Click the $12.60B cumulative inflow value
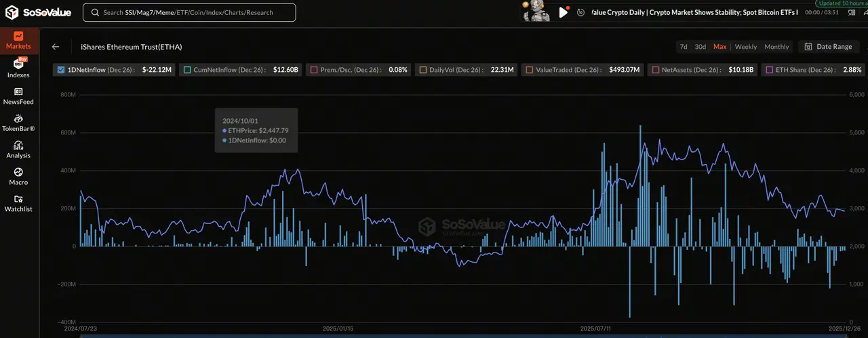This screenshot has height=338, width=868. pyautogui.click(x=285, y=69)
